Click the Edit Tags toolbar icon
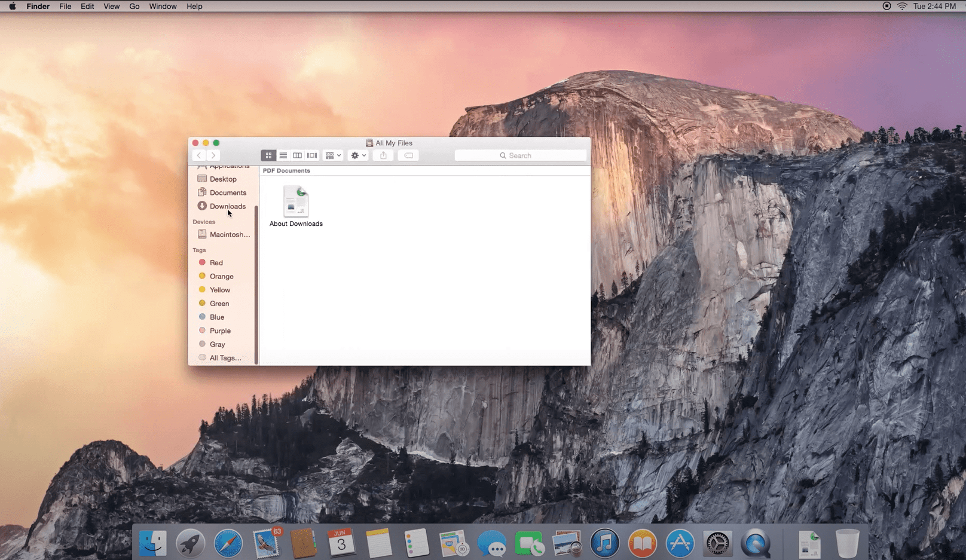 409,155
